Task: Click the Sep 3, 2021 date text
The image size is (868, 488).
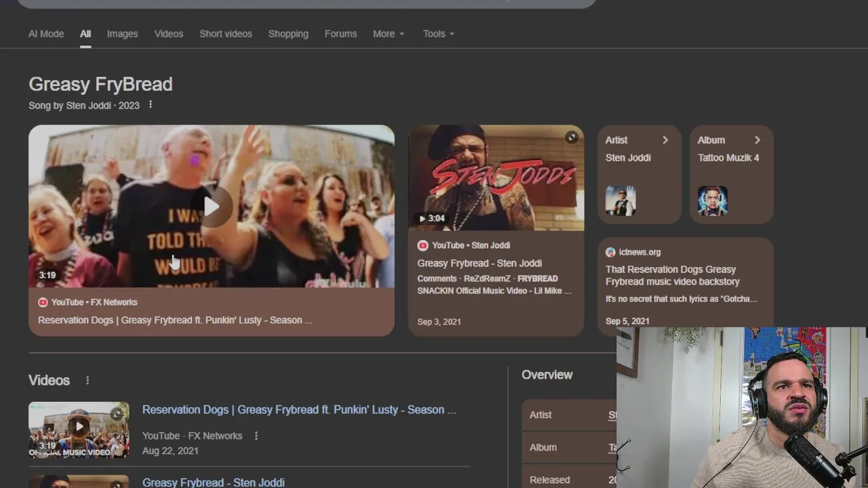Action: (439, 321)
